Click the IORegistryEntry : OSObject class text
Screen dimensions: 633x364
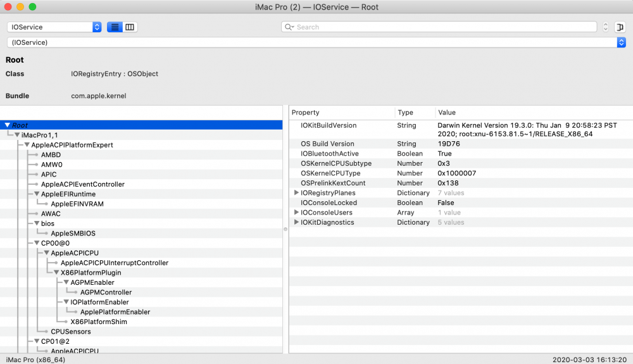point(114,74)
